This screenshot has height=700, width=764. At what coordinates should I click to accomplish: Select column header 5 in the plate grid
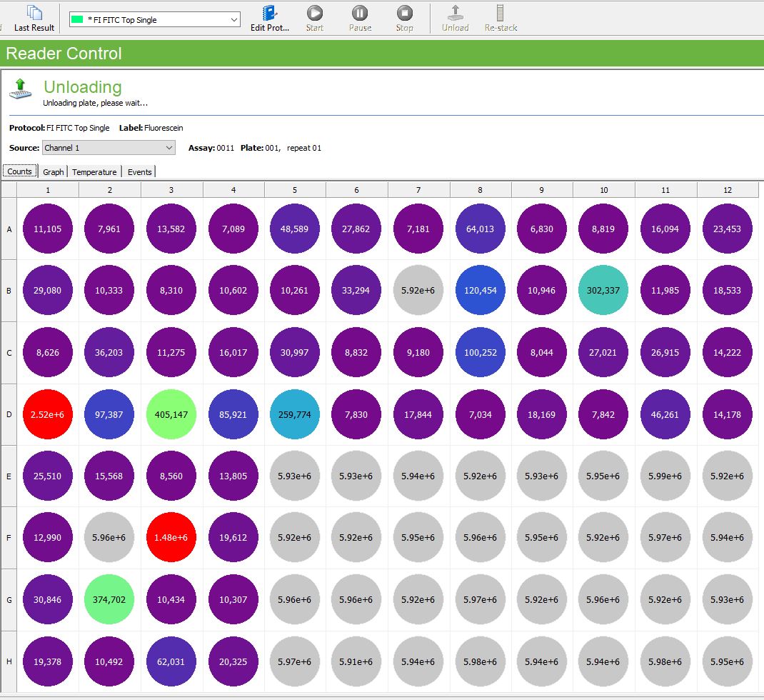(x=295, y=190)
